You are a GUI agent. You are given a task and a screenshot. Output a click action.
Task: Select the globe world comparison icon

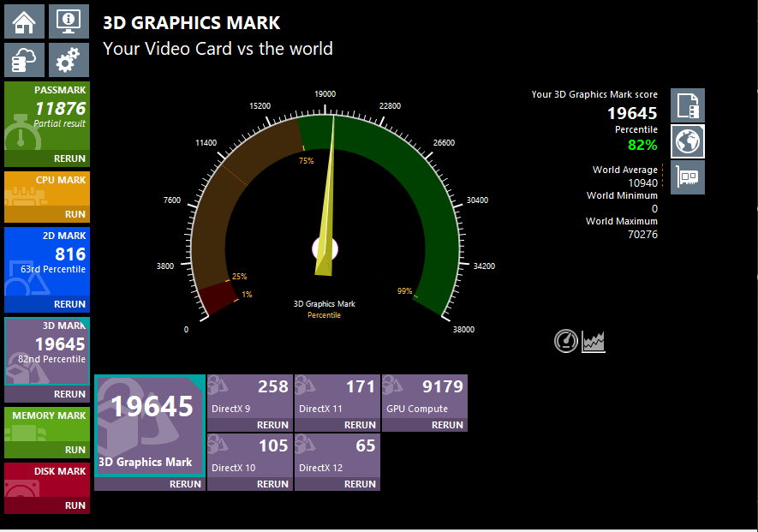point(687,140)
